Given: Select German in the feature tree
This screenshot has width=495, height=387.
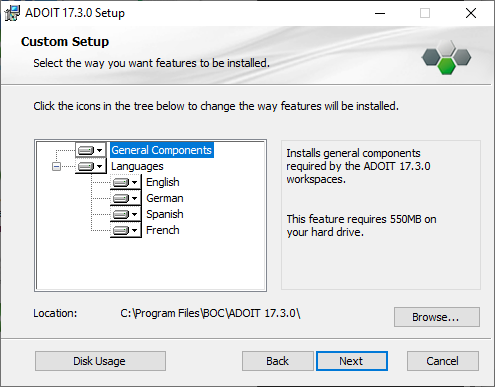Looking at the screenshot, I should click(x=165, y=198).
